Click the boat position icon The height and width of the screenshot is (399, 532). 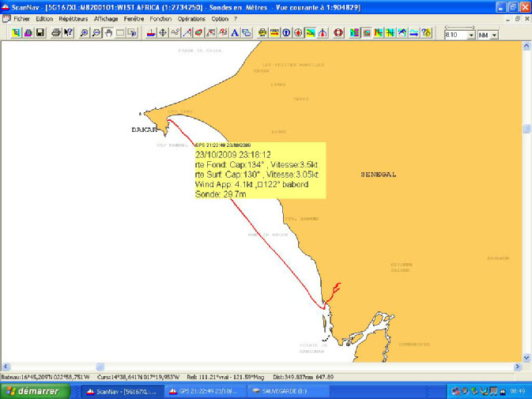click(151, 33)
